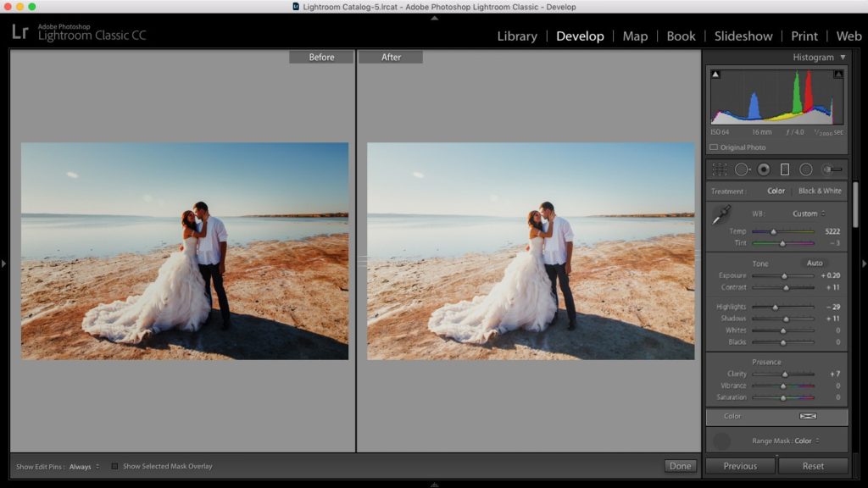Click the 16 mm focal length text
Screen dimensions: 868x488
coord(762,132)
